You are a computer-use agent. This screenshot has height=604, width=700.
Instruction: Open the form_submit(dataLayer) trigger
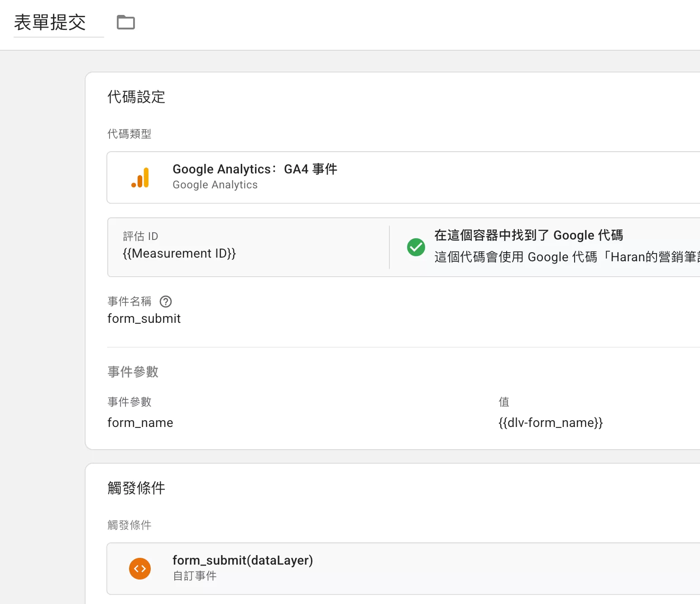403,569
